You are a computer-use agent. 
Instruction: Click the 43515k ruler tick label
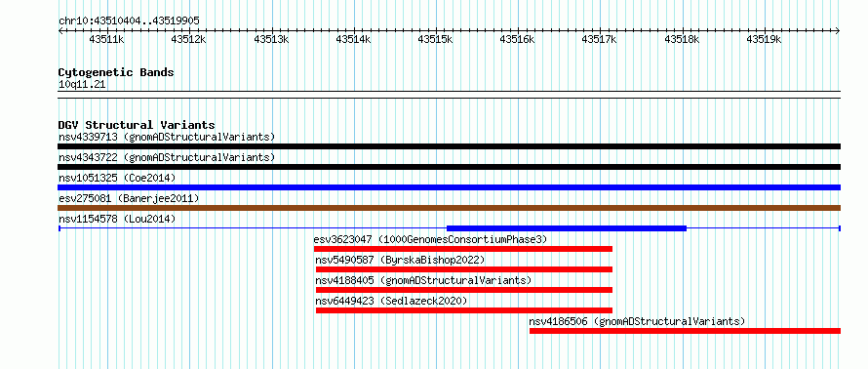[x=435, y=40]
